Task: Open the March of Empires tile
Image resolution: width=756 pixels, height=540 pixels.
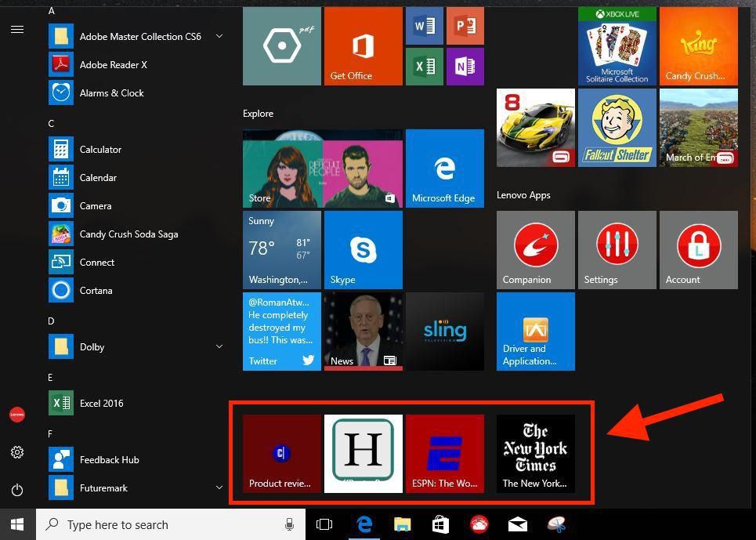Action: click(699, 128)
